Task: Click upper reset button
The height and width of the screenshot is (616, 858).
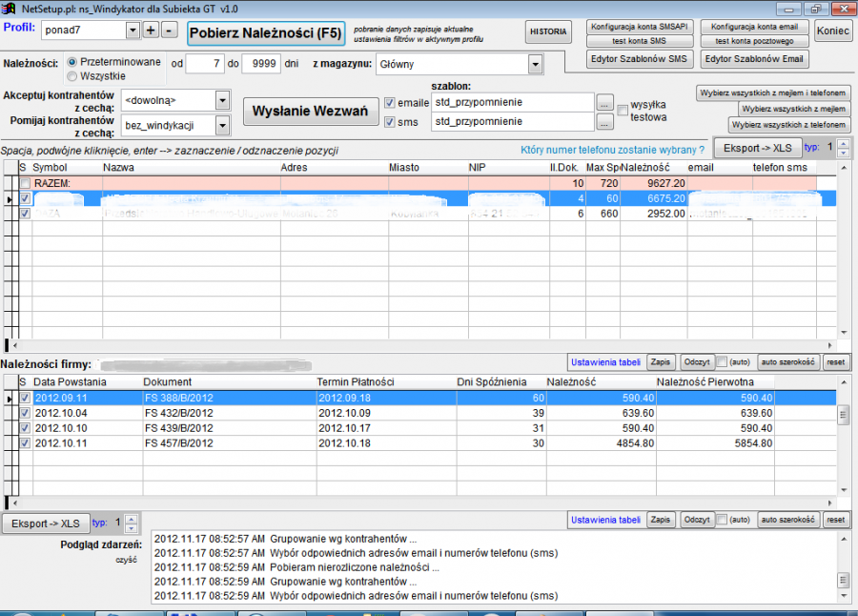Action: [x=835, y=362]
